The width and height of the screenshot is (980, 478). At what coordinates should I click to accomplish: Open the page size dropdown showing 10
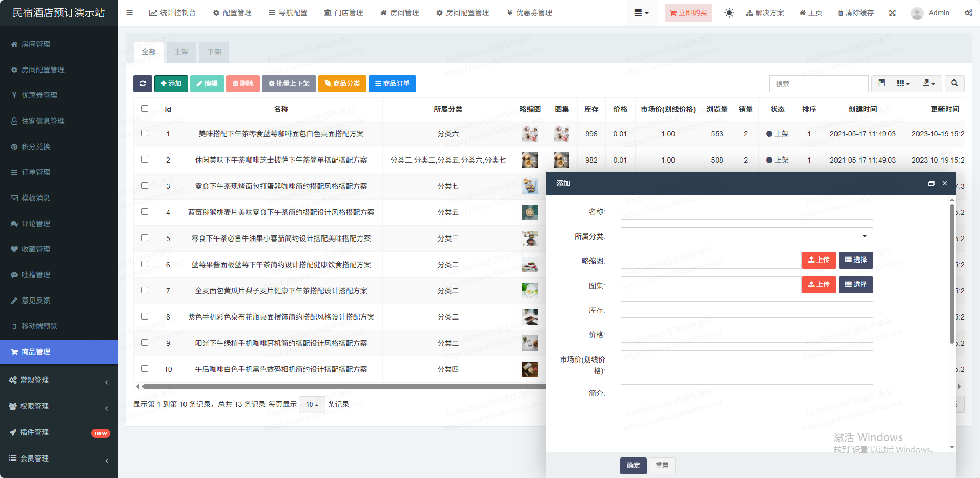click(x=312, y=405)
